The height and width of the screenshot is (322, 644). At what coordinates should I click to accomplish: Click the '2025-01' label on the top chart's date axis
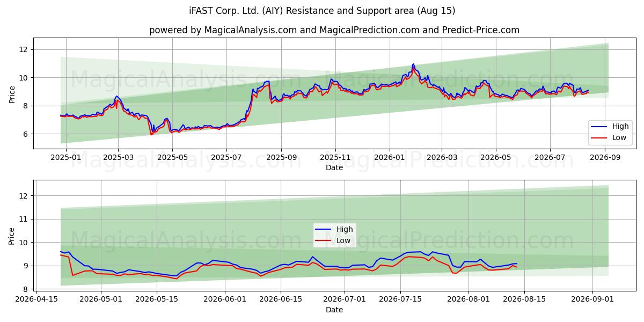[65, 158]
